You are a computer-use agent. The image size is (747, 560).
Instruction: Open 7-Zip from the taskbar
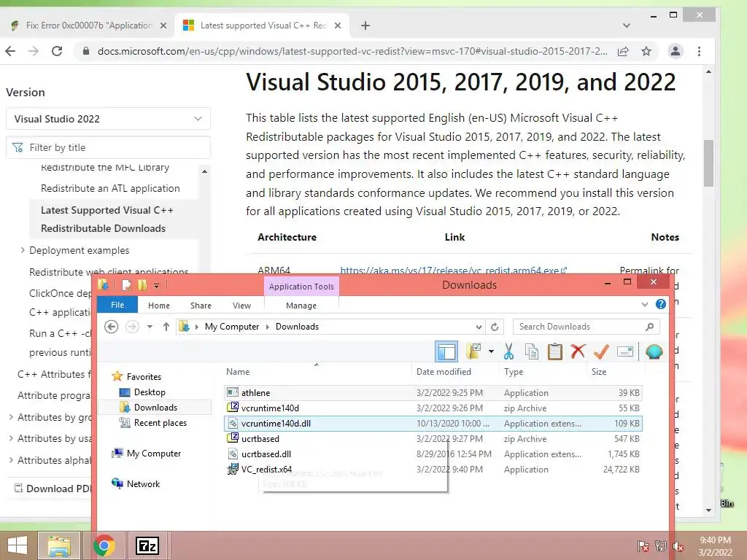tap(147, 545)
